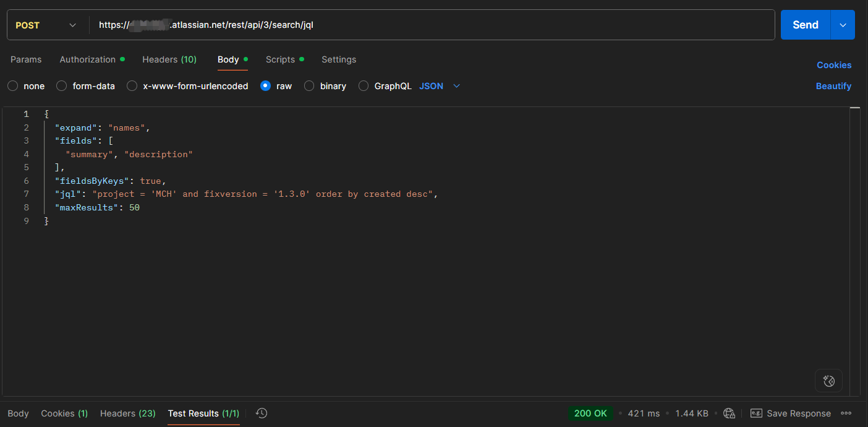Click the e.g. Save Response icon
868x427 pixels.
click(755, 413)
